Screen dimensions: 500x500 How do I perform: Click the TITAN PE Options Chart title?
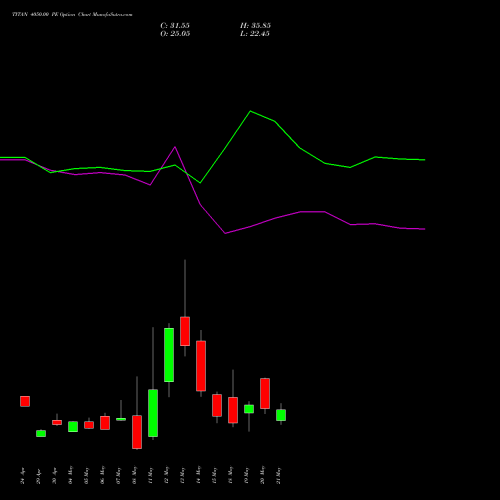(72, 15)
